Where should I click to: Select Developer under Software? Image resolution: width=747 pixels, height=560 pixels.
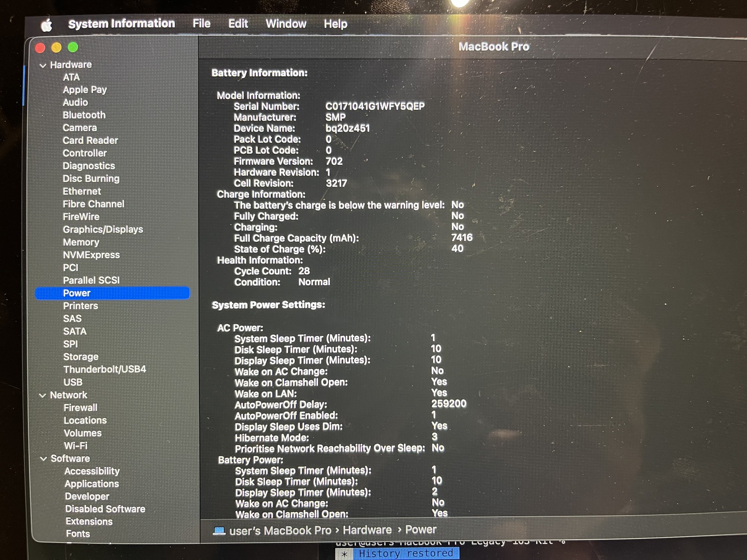click(87, 497)
